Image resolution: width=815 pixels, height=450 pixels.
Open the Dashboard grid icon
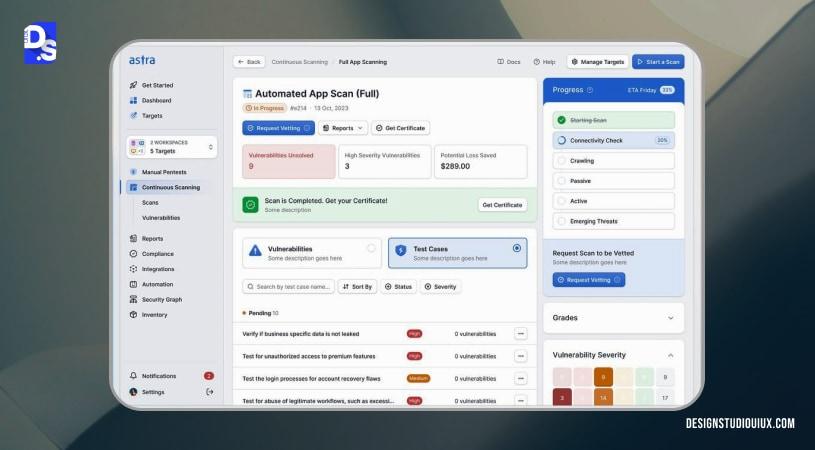click(133, 100)
